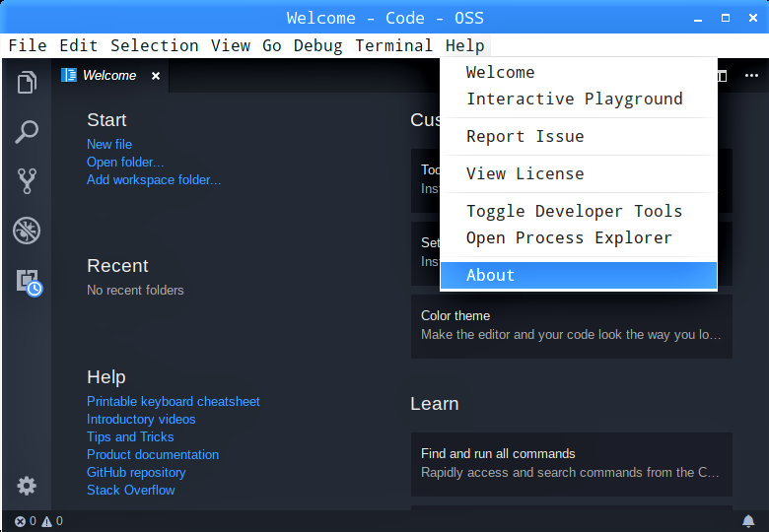Open Stack Overflow link

pyautogui.click(x=131, y=490)
